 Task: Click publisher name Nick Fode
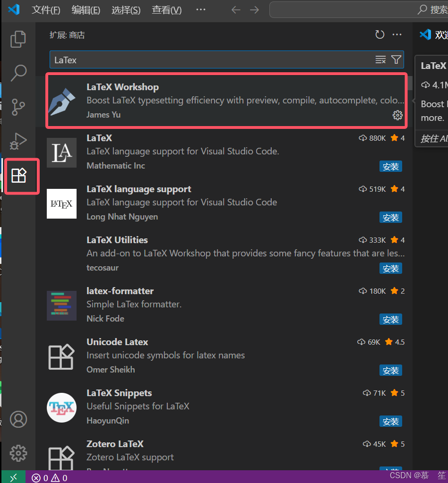(105, 319)
